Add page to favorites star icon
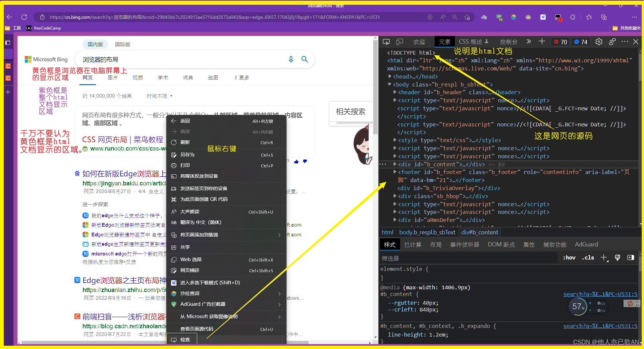Image resolution: width=644 pixels, height=349 pixels. (467, 17)
